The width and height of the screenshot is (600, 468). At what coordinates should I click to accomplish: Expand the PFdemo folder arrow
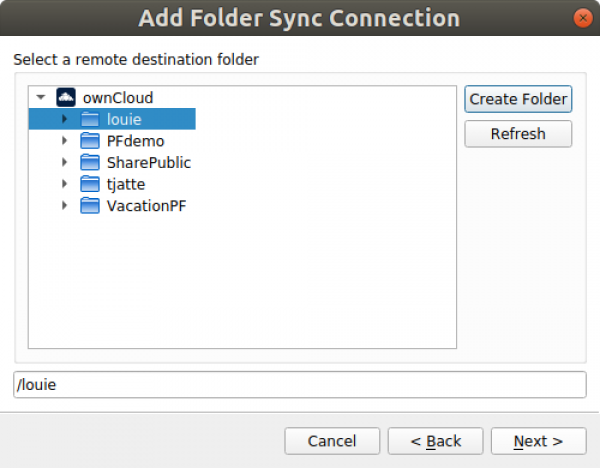tap(65, 141)
